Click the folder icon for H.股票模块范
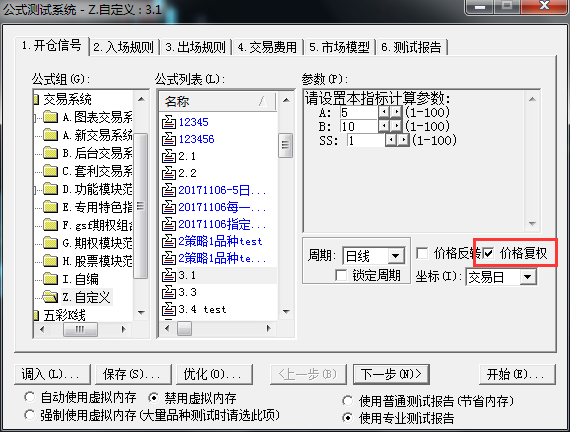Screen dimensions: 570x432 click(x=51, y=261)
